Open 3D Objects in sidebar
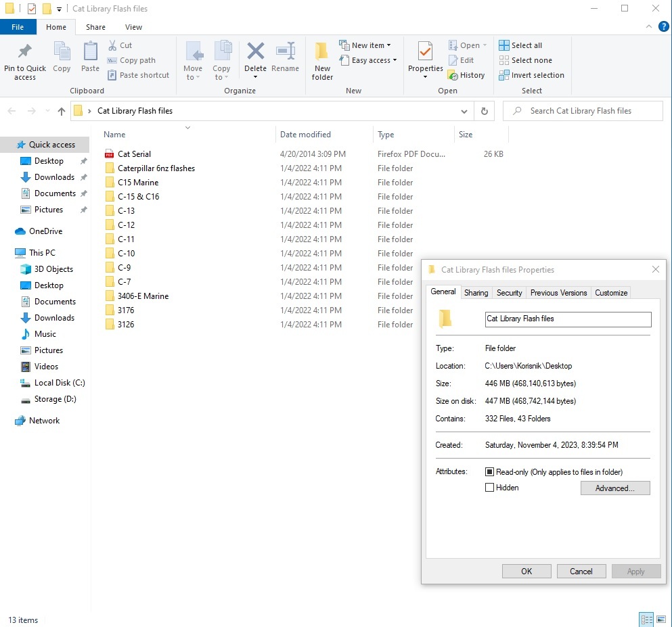672x627 pixels. point(53,269)
